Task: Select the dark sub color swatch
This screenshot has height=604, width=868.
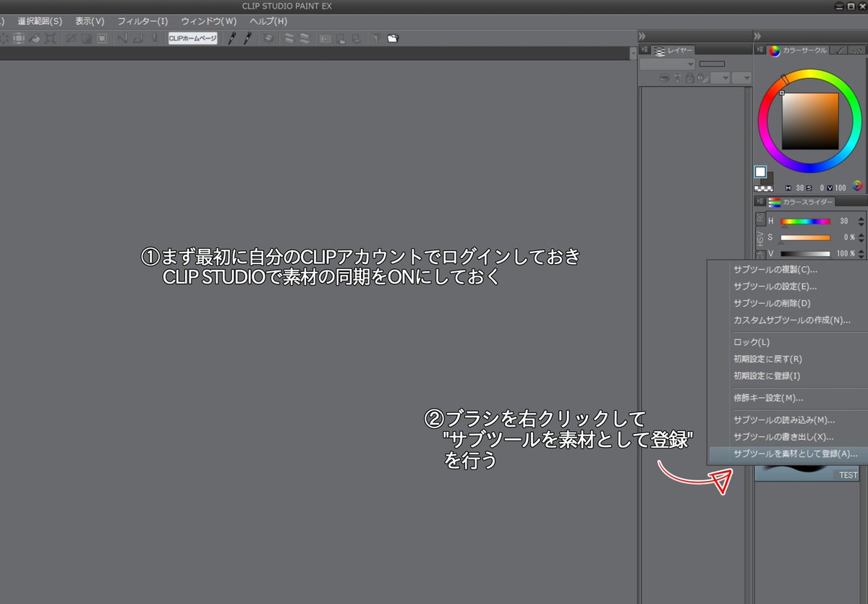Action: tap(769, 179)
